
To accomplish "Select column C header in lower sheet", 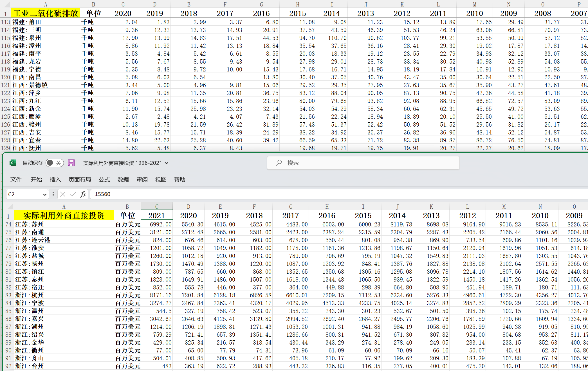I will (x=156, y=206).
